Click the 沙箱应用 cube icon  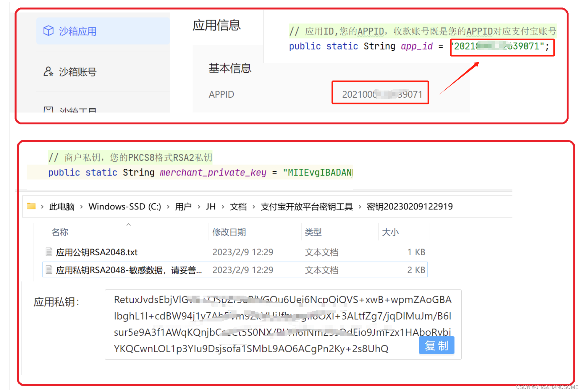48,31
